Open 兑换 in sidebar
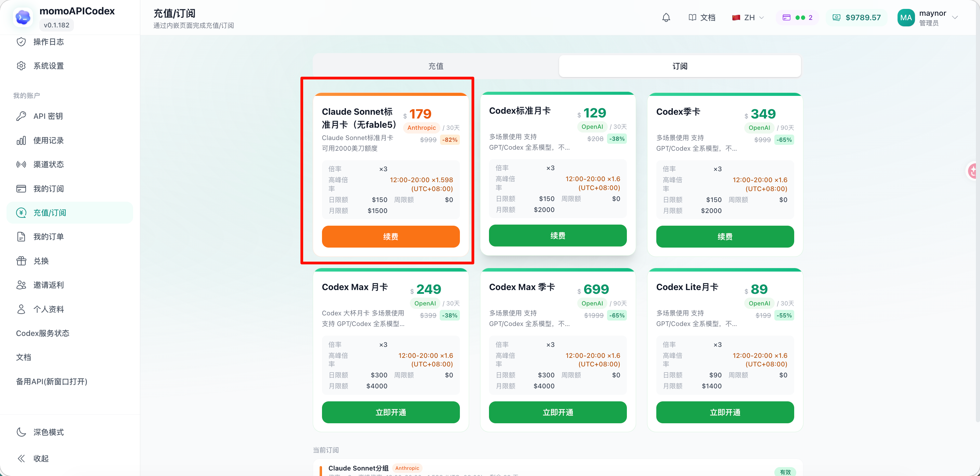Image resolution: width=980 pixels, height=476 pixels. [70, 261]
